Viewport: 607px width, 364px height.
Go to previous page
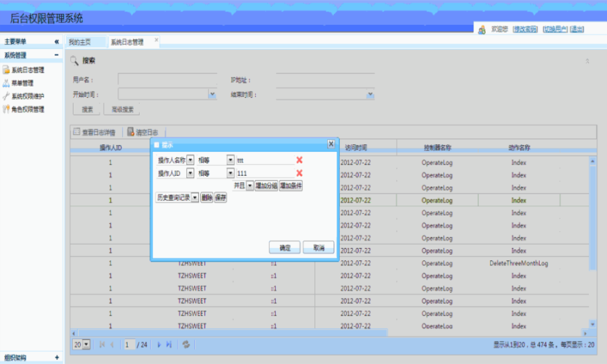112,344
